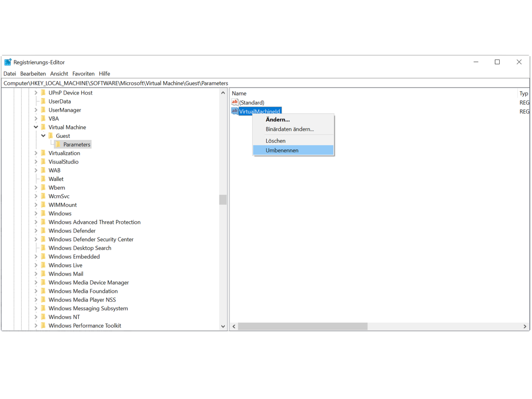
Task: Open the Bearbeiten menu
Action: coord(33,74)
